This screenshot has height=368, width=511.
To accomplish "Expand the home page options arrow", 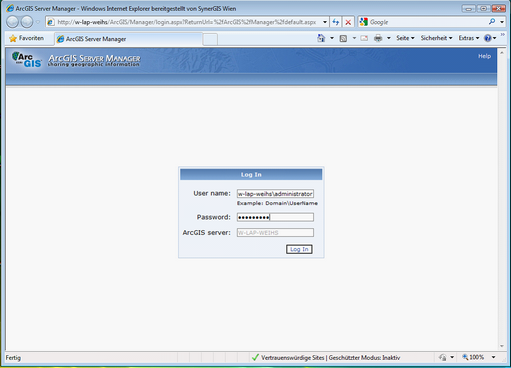I will (x=332, y=38).
